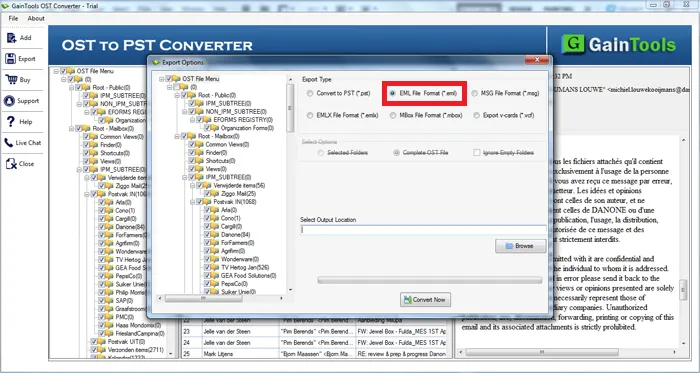Viewport: 700px width, 373px height.
Task: Click Common Views folder icon in Export Options tree
Action: (x=200, y=145)
